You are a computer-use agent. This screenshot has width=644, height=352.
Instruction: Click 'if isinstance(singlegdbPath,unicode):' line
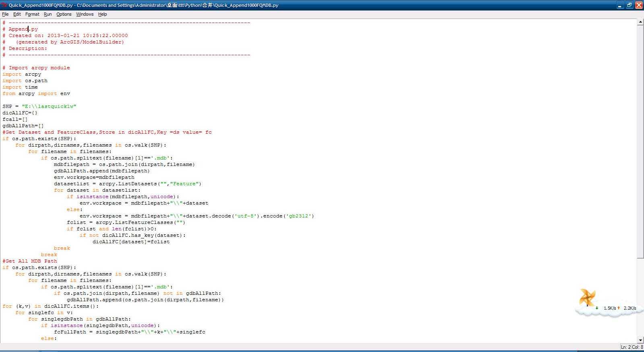click(100, 325)
